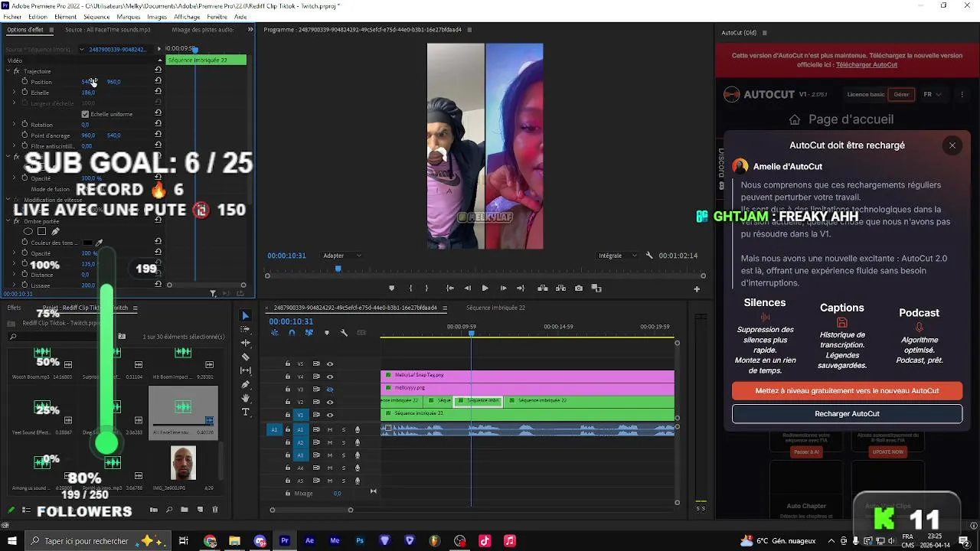Step forward one frame in program monitor
Image resolution: width=980 pixels, height=551 pixels.
(x=503, y=289)
